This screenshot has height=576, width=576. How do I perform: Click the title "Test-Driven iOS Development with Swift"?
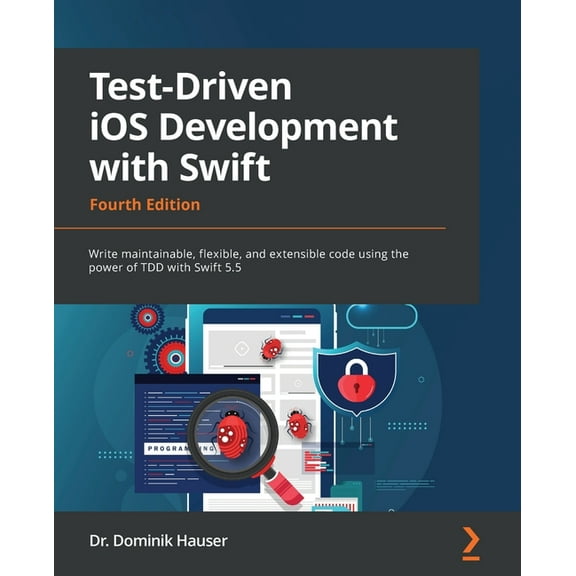243,127
